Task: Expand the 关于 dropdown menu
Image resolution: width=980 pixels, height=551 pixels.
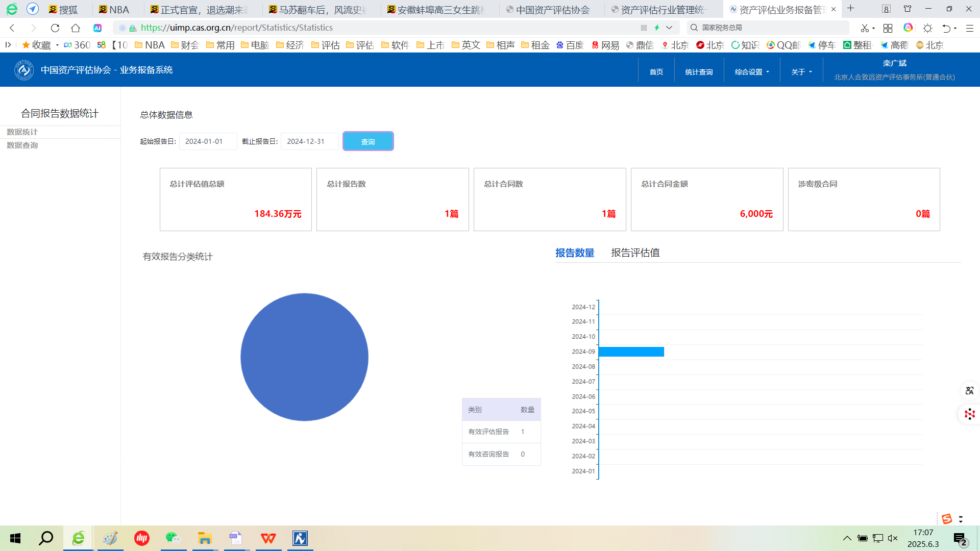Action: (801, 72)
